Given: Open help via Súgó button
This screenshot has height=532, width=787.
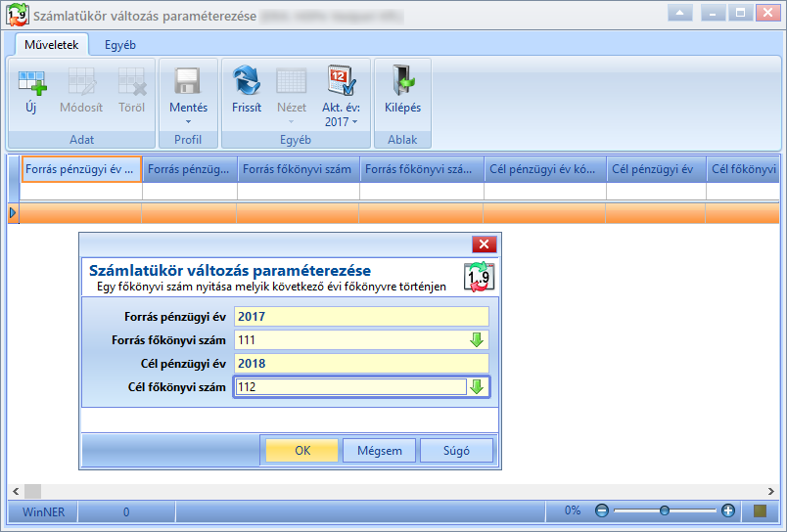Looking at the screenshot, I should [456, 450].
